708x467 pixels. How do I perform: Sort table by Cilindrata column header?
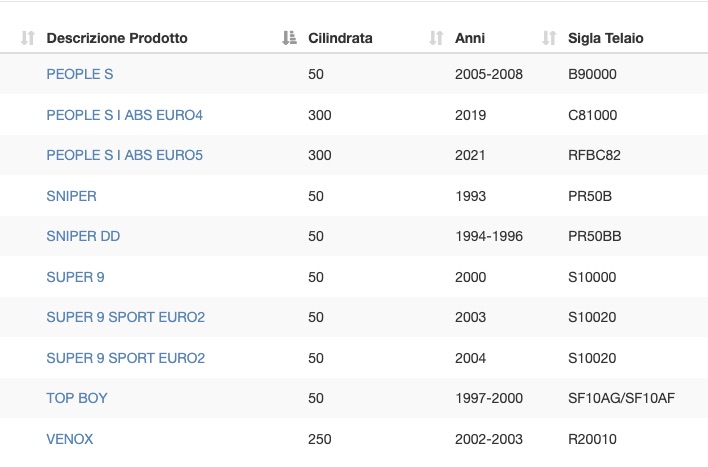[x=340, y=38]
